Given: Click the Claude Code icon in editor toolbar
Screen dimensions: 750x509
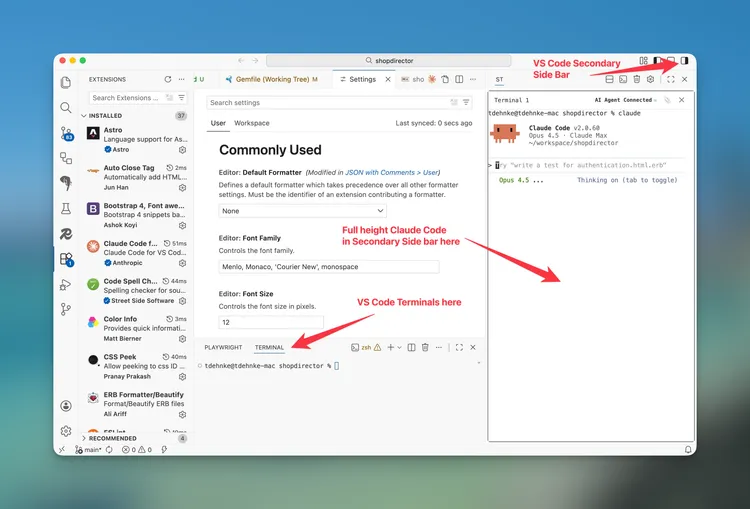Looking at the screenshot, I should (432, 79).
